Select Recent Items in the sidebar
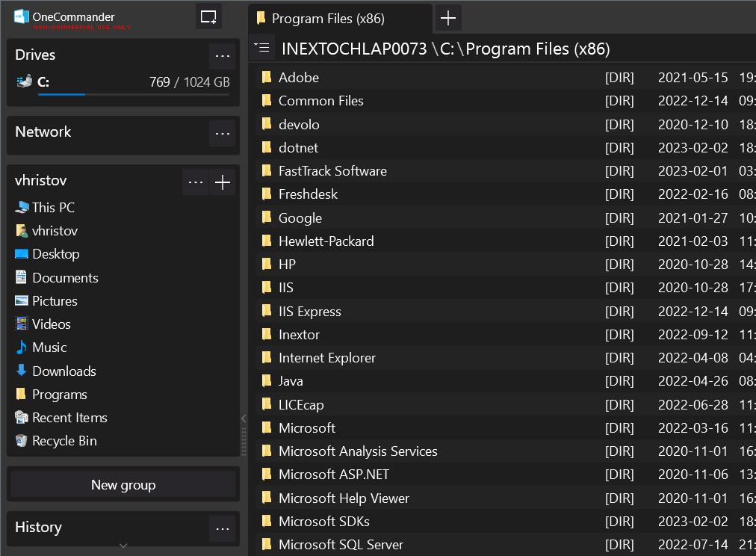The image size is (756, 556). pos(69,417)
